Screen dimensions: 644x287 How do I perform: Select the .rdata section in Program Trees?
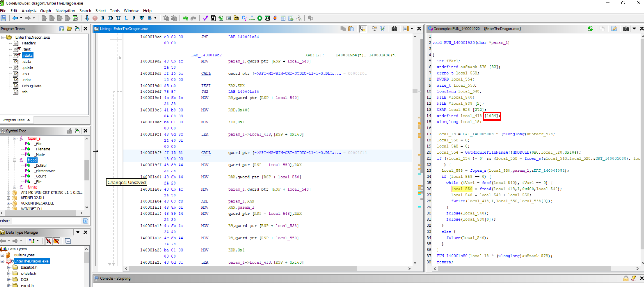(x=27, y=56)
